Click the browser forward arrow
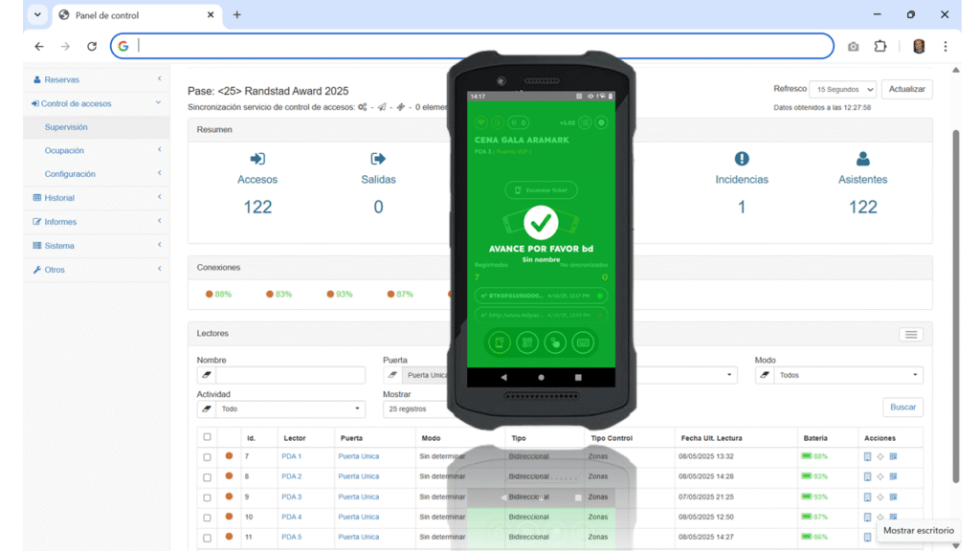Viewport: 980px width, 551px height. point(66,46)
